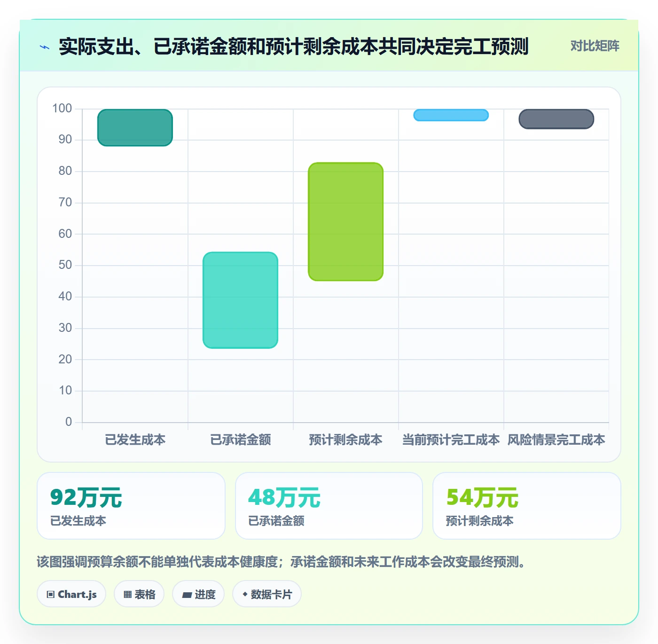Click the 48万元 value card
Screen dimensions: 658x644
click(x=329, y=506)
